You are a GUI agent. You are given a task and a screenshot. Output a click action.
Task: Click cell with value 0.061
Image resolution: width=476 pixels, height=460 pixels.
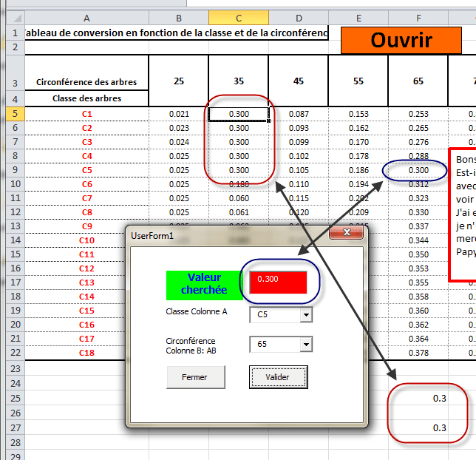click(239, 212)
